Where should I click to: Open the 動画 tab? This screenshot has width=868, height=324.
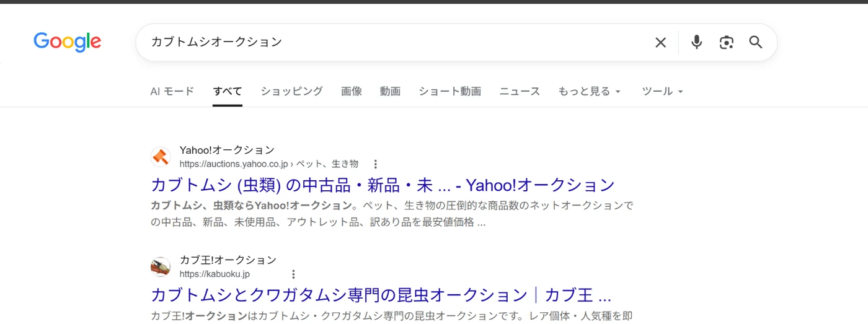tap(390, 91)
